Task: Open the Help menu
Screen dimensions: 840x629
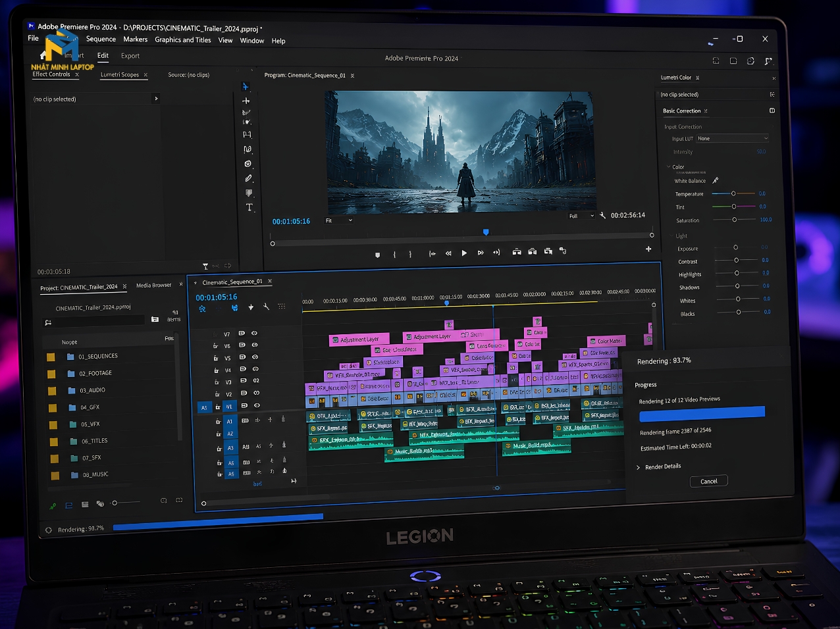Action: (x=278, y=41)
